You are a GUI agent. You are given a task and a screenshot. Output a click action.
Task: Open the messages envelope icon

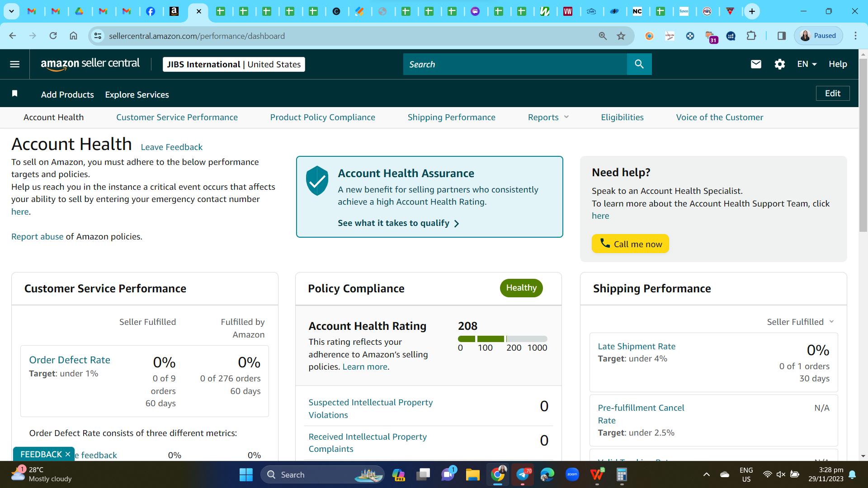coord(756,64)
